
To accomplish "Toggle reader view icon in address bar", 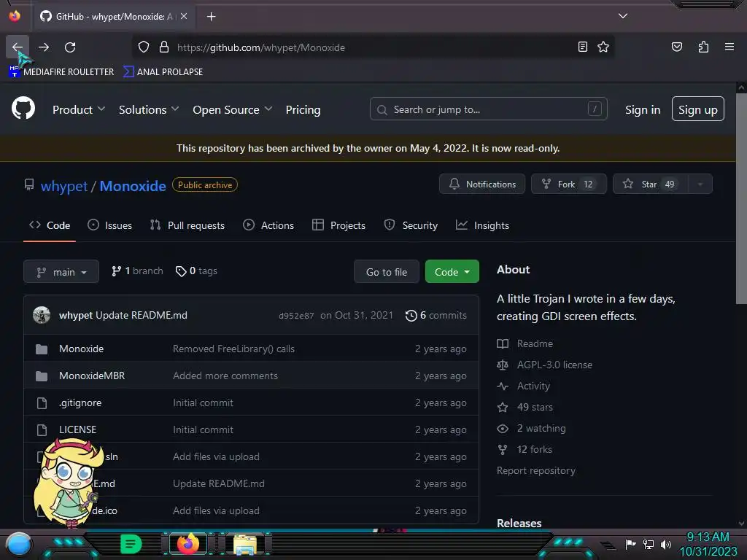I will click(x=582, y=47).
